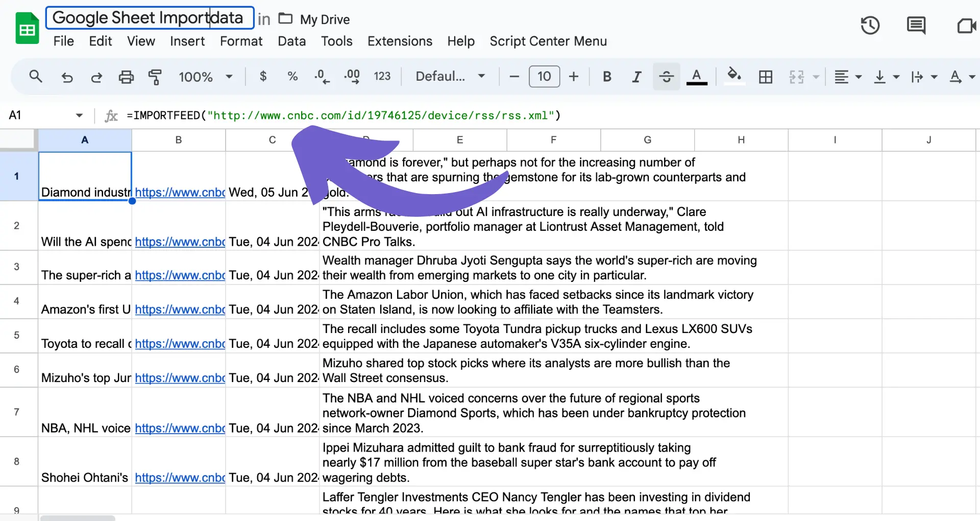Screen dimensions: 980x521
Task: Open version history clock icon
Action: 870,26
